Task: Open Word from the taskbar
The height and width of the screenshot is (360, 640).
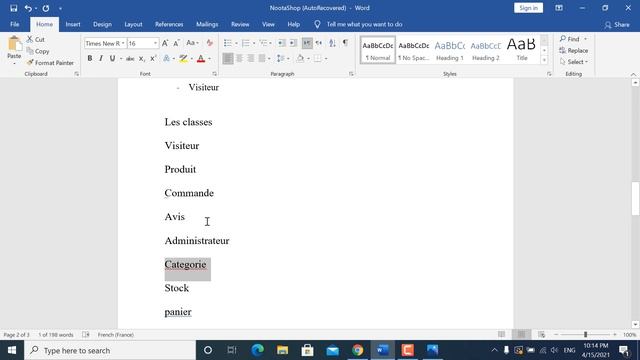Action: [382, 350]
